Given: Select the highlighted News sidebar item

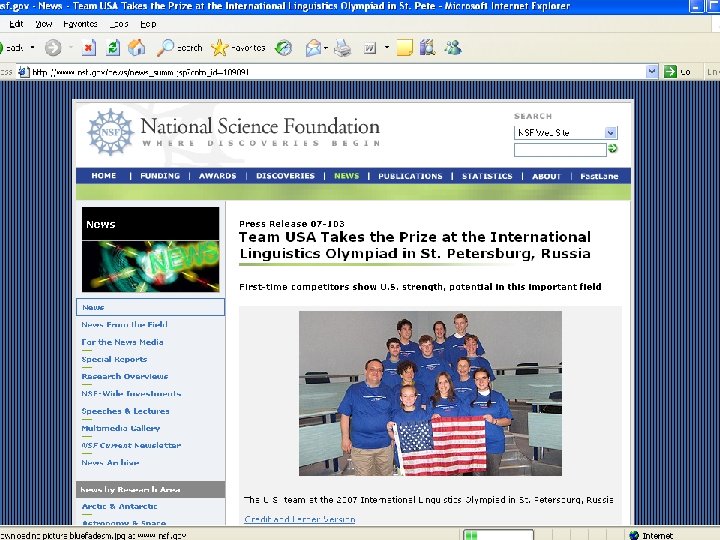Looking at the screenshot, I should pos(150,307).
